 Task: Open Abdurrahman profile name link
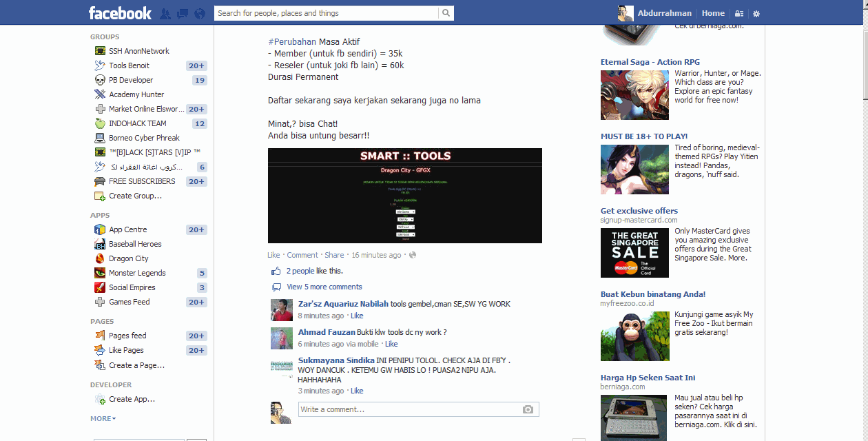(x=665, y=13)
